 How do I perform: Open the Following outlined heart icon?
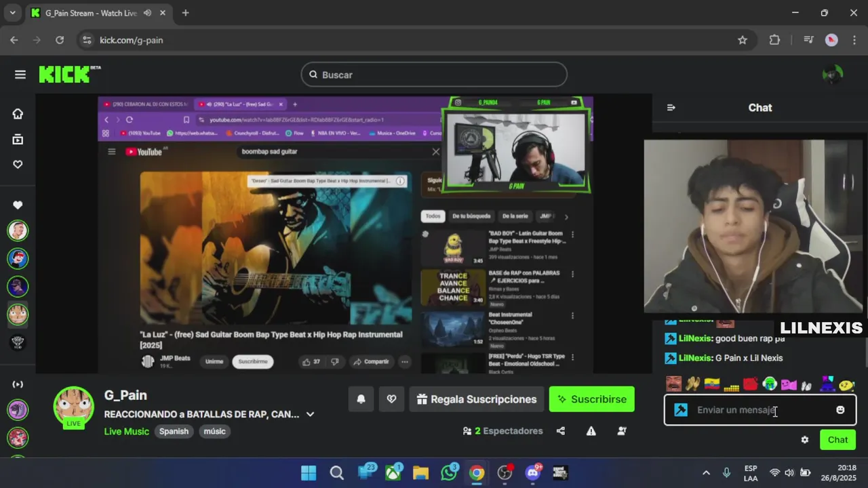[18, 165]
